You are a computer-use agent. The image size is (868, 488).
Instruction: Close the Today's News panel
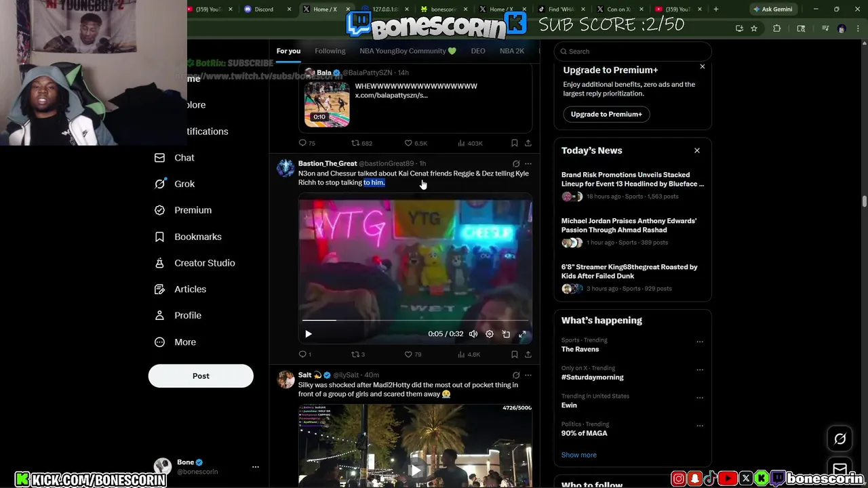click(x=697, y=150)
